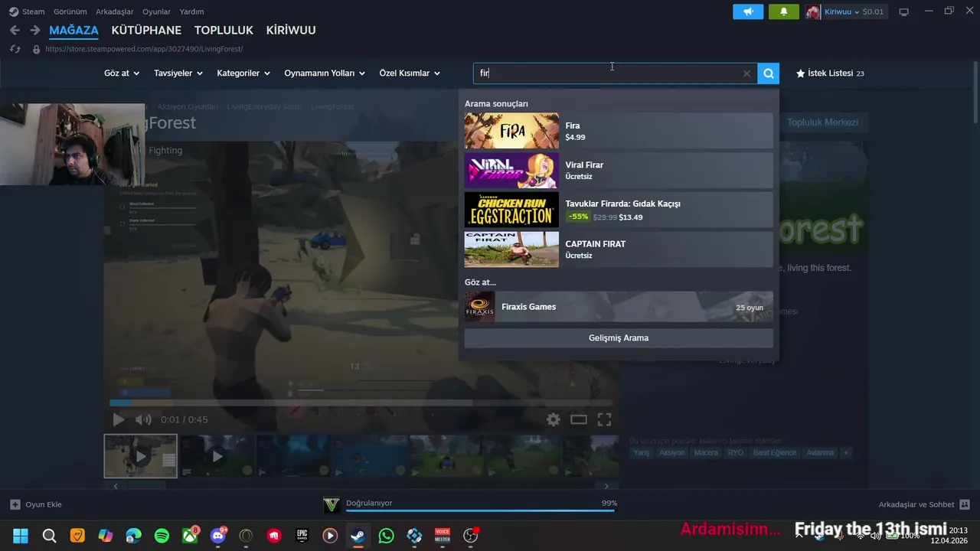Open the TOPLULUK tab

click(x=224, y=31)
